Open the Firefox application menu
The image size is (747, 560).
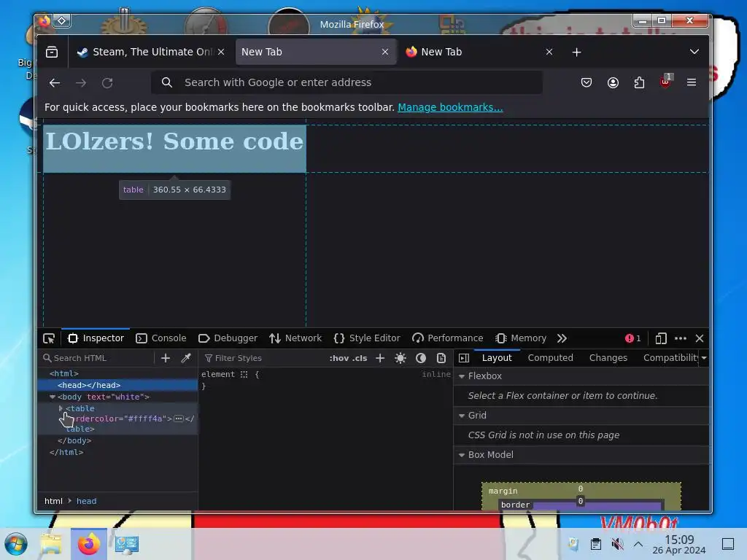[x=692, y=82]
